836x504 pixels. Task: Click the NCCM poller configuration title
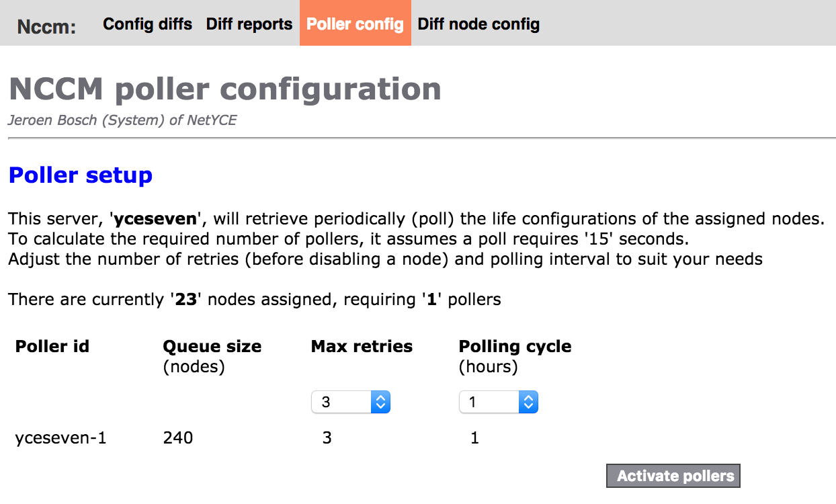(224, 89)
